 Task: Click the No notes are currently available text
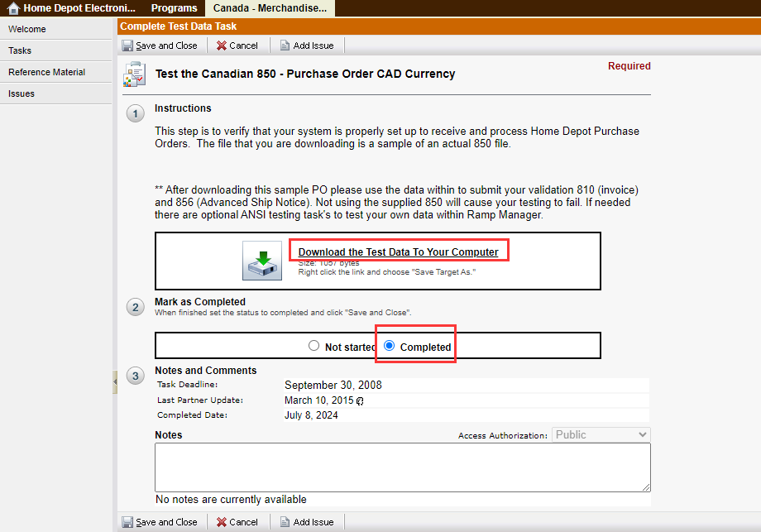pyautogui.click(x=231, y=500)
